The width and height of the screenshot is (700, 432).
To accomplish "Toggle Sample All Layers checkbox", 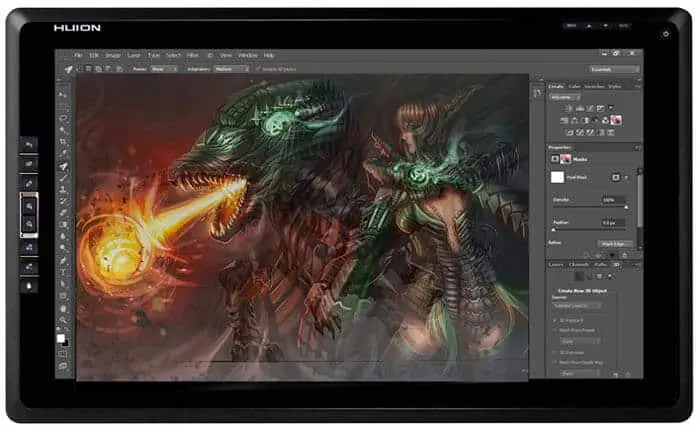I will 258,69.
